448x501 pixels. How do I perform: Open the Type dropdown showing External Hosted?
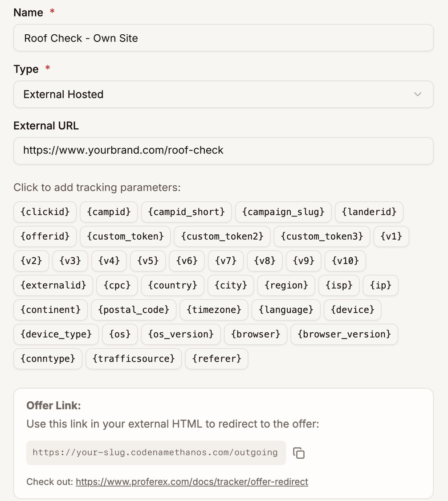click(x=224, y=94)
